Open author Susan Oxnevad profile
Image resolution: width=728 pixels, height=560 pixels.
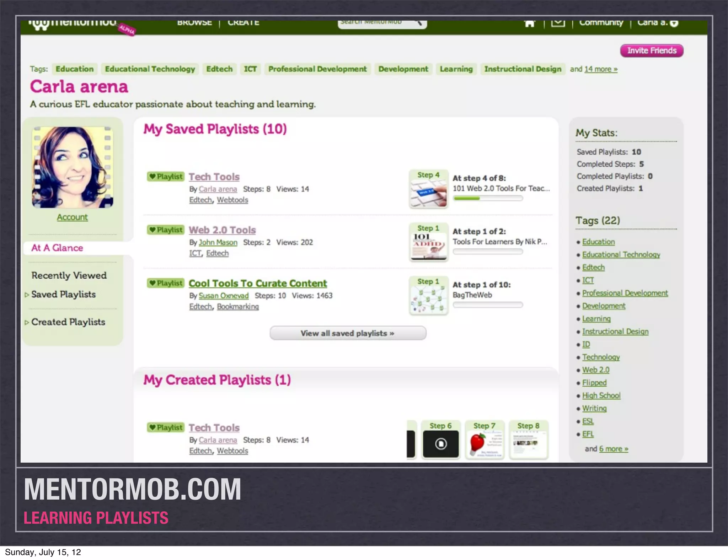click(x=224, y=296)
